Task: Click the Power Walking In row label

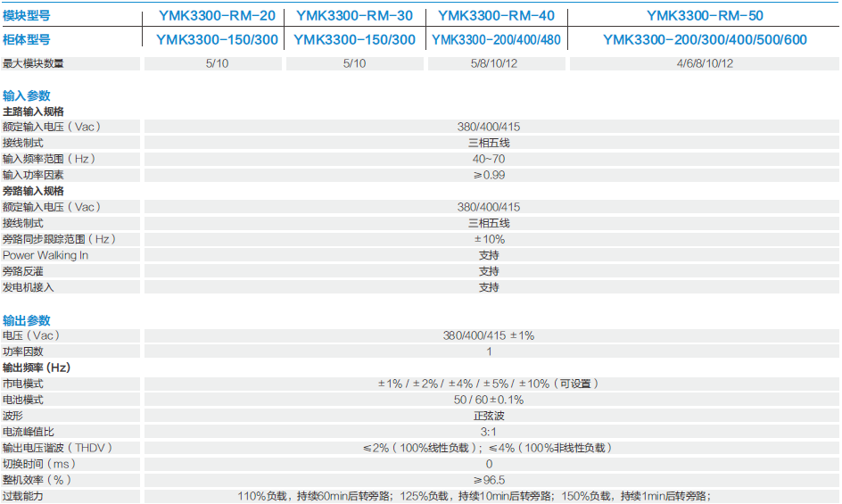Action: tap(45, 255)
